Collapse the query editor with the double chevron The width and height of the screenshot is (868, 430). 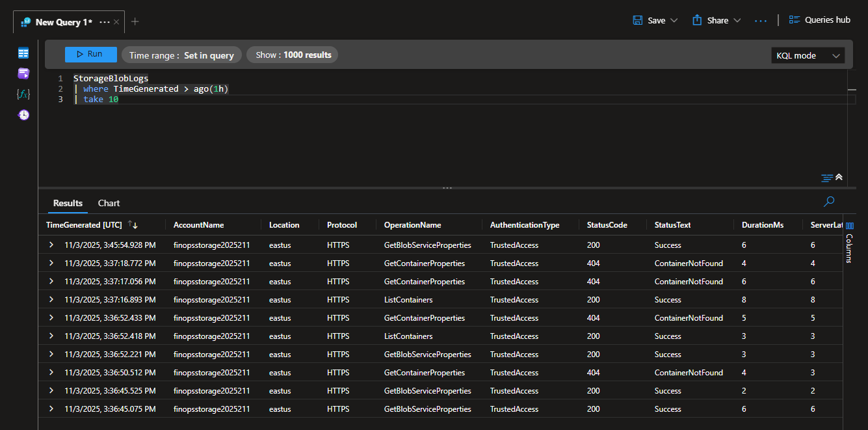tap(839, 177)
